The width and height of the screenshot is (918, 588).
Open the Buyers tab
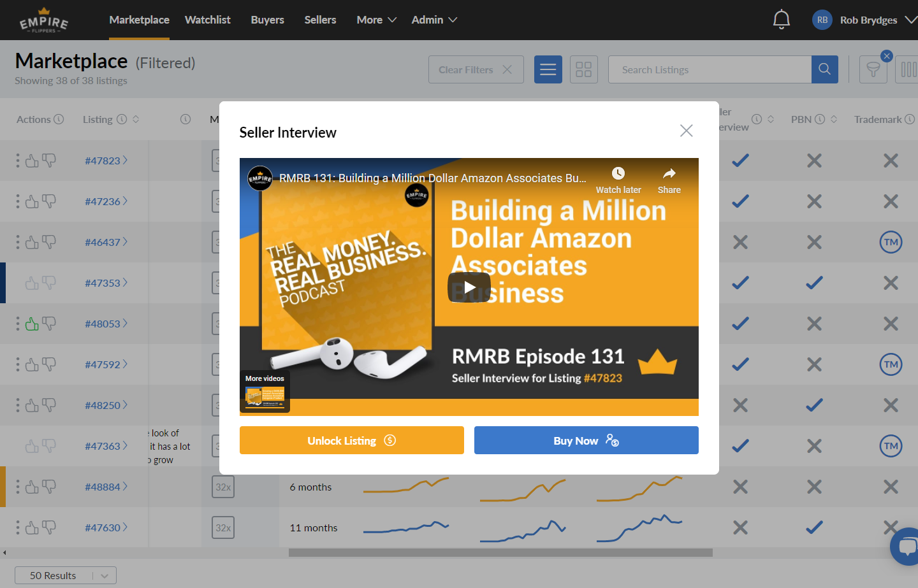(x=268, y=20)
